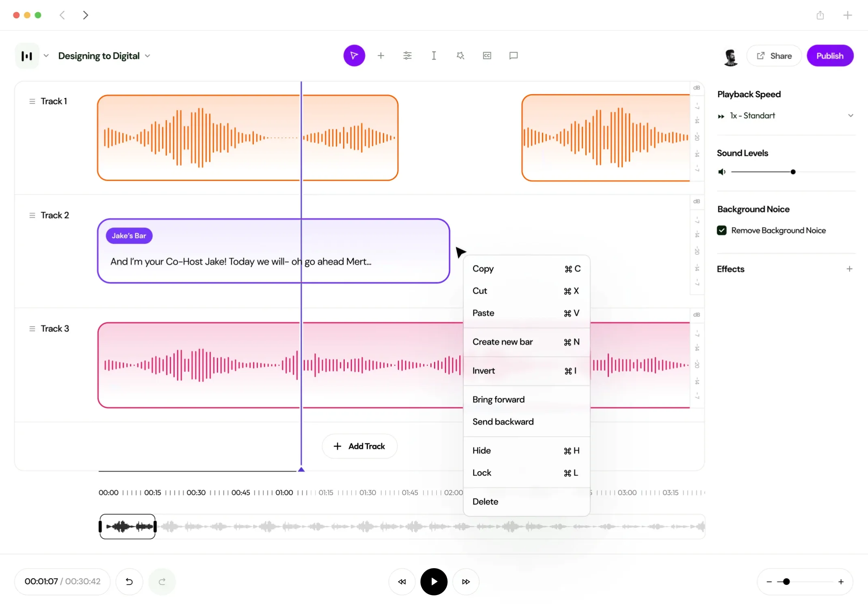Viewport: 868px width, 610px height.
Task: Open the comment bubble tool
Action: tap(513, 56)
